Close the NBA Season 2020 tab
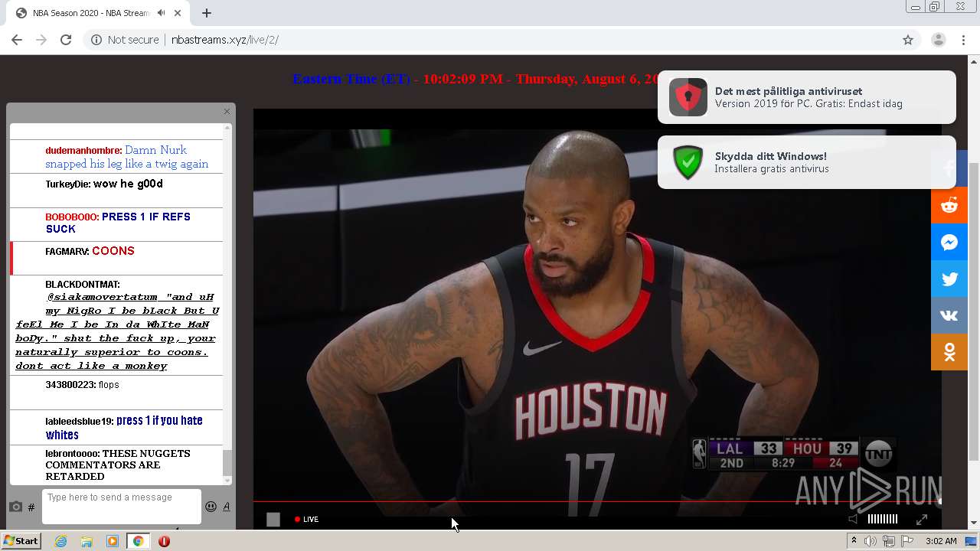The image size is (980, 551). pos(178,13)
